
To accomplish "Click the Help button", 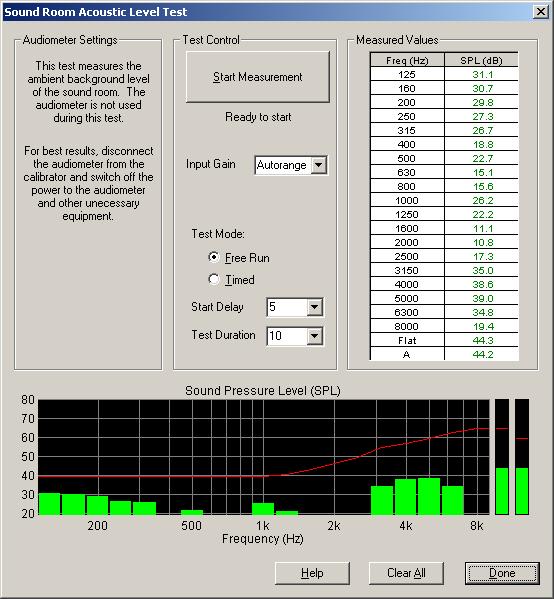I will click(x=312, y=573).
